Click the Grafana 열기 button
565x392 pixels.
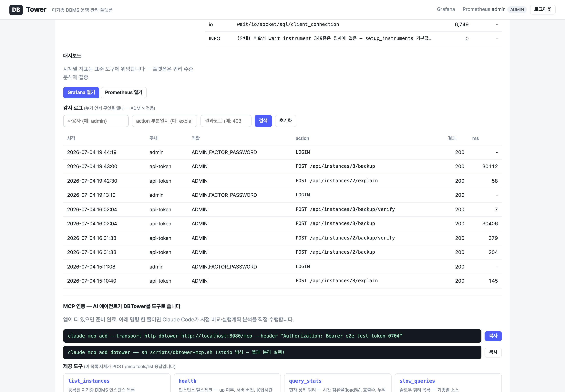click(x=81, y=93)
